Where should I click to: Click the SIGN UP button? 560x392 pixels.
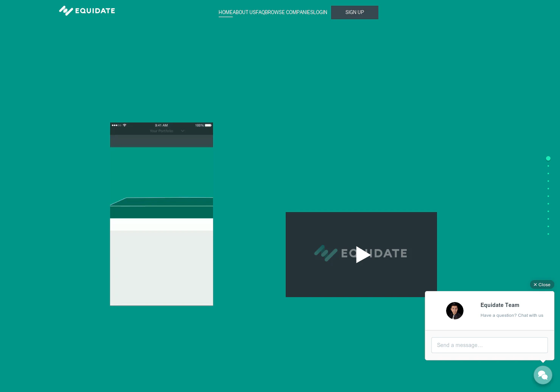pyautogui.click(x=355, y=12)
